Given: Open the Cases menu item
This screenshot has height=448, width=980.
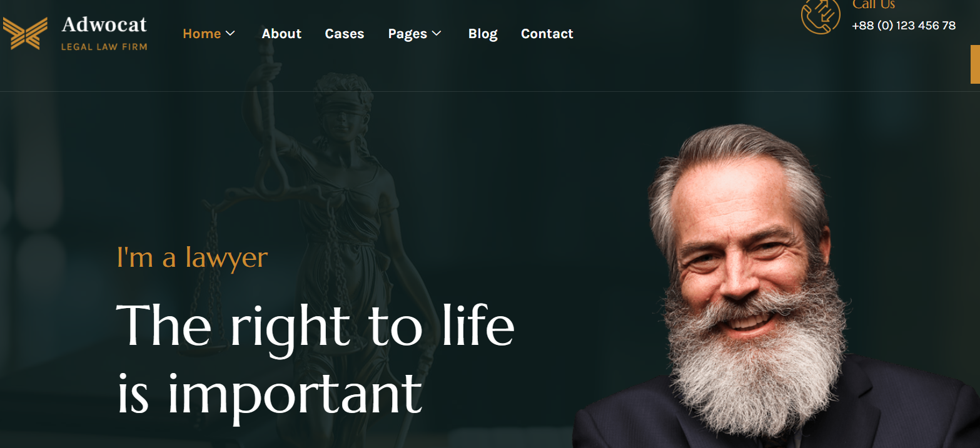Looking at the screenshot, I should [345, 34].
